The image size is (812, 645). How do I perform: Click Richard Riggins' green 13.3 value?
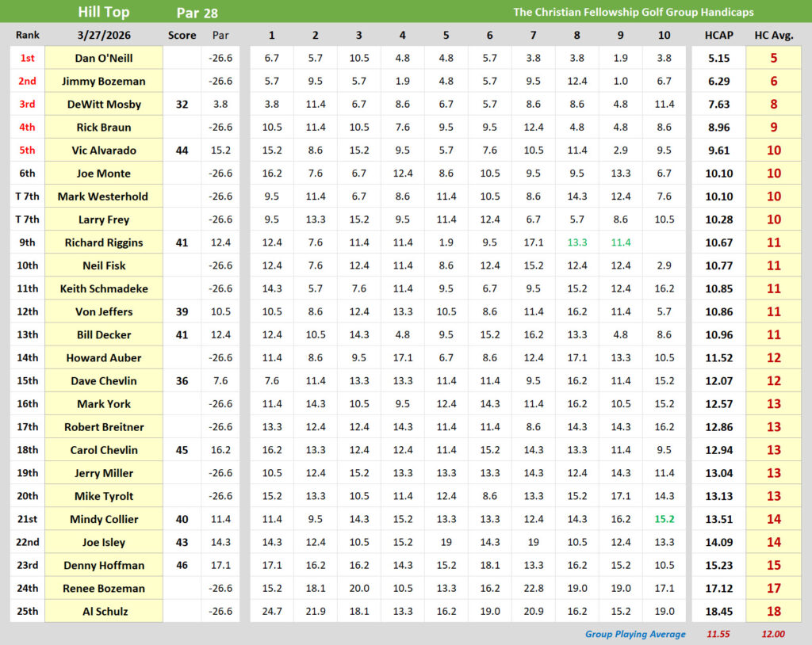[576, 242]
